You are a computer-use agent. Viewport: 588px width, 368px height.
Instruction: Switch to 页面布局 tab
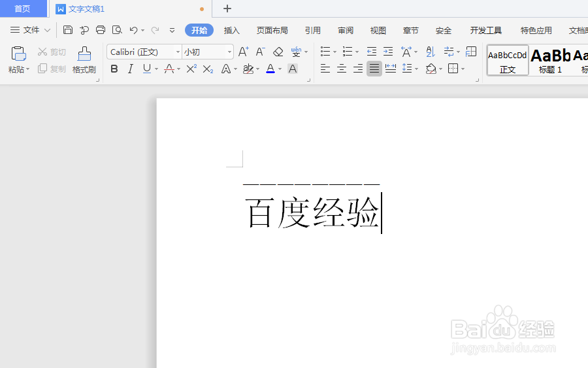(272, 30)
